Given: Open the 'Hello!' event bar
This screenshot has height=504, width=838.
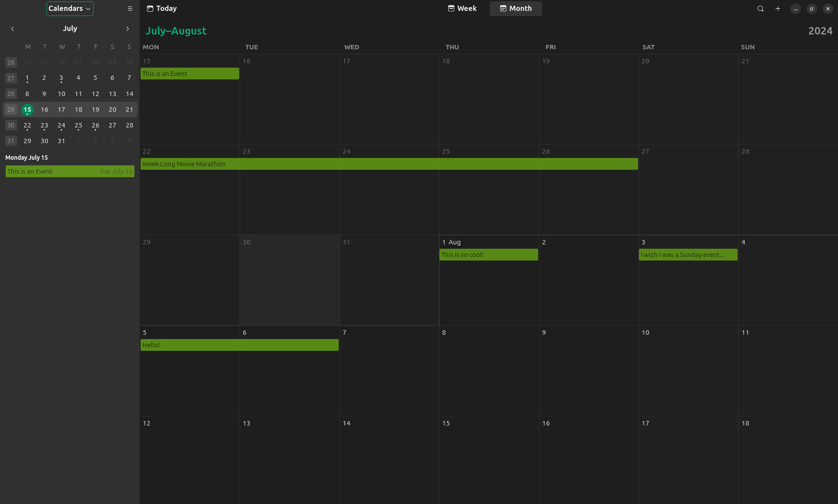Looking at the screenshot, I should [239, 345].
